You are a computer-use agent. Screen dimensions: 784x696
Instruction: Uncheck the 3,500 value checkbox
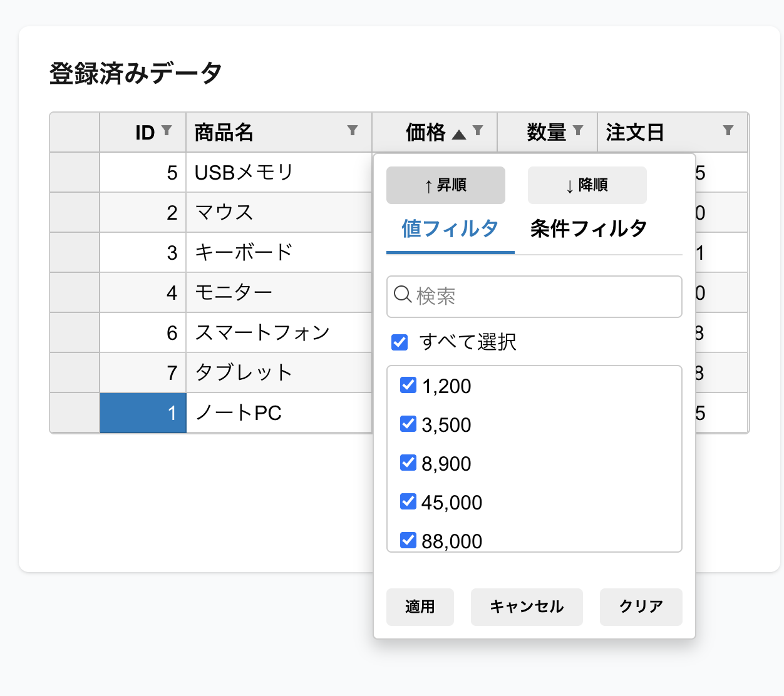(408, 424)
